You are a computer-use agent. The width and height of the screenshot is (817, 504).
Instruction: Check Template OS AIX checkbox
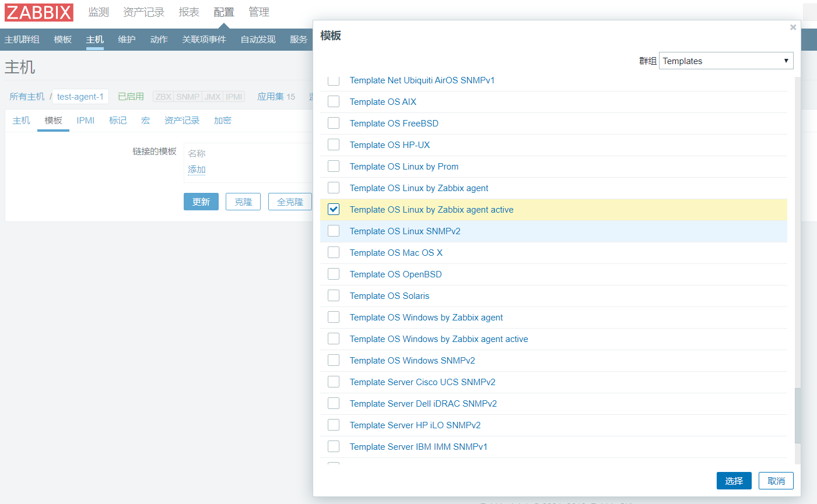click(334, 101)
